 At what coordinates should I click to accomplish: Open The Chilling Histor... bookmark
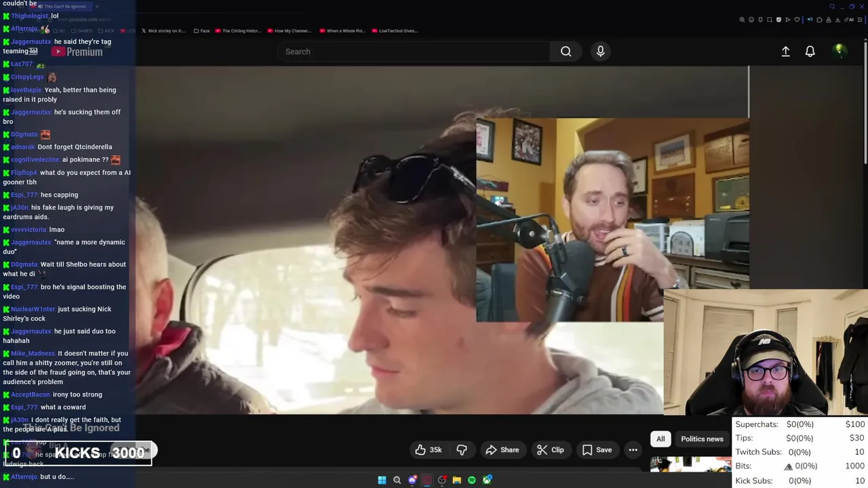click(237, 30)
